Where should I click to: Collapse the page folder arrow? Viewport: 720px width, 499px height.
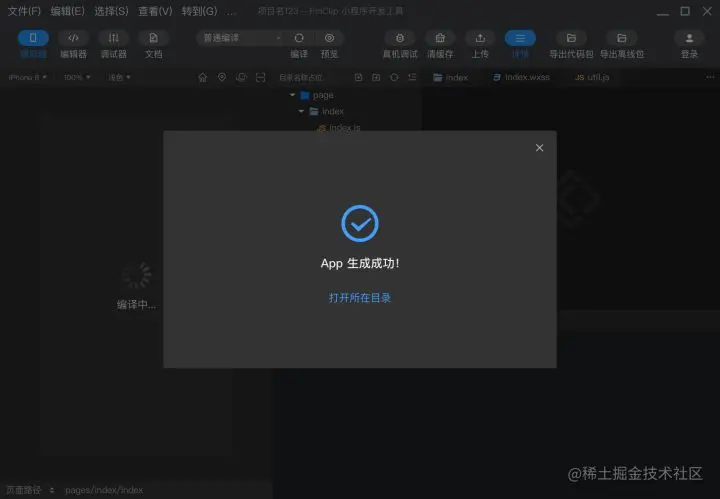292,95
